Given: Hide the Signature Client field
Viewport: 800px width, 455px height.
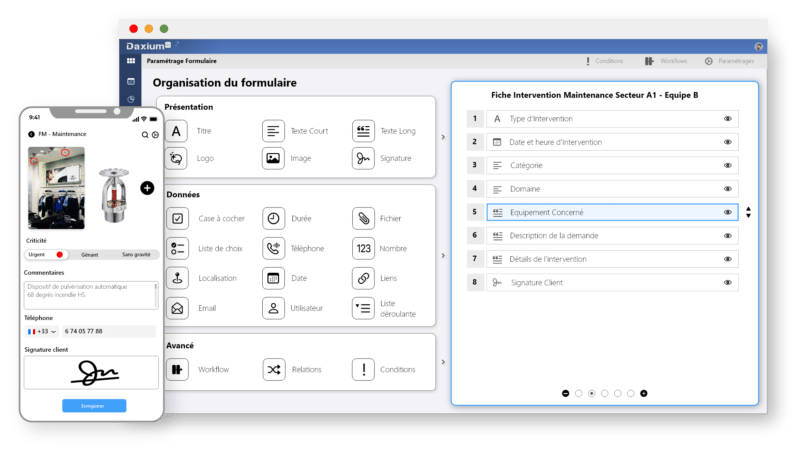Looking at the screenshot, I should tap(728, 283).
